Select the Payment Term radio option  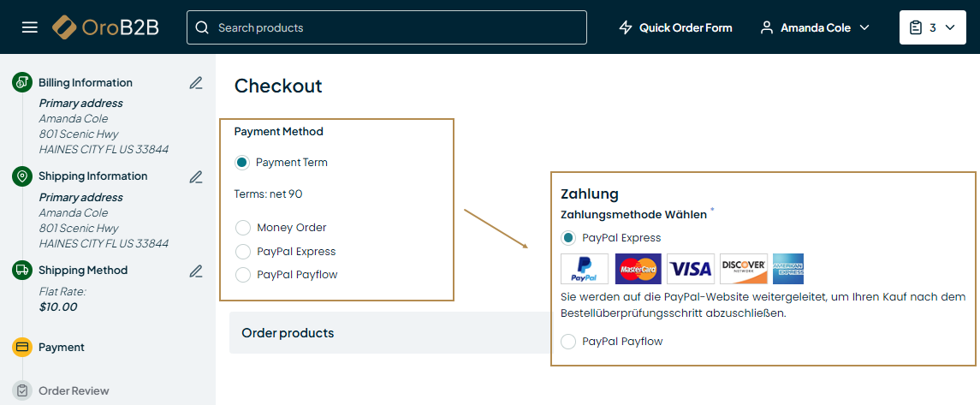pyautogui.click(x=242, y=162)
